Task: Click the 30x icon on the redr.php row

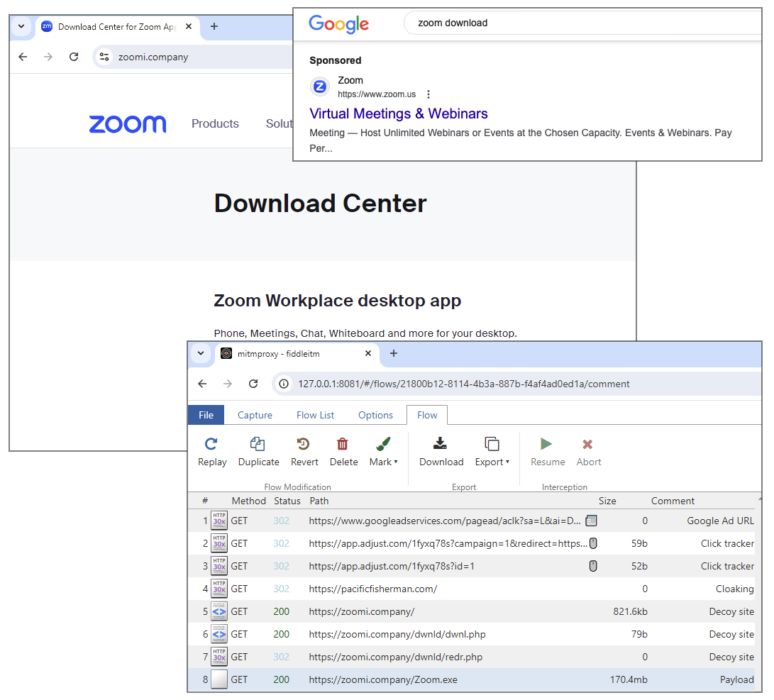Action: 219,657
